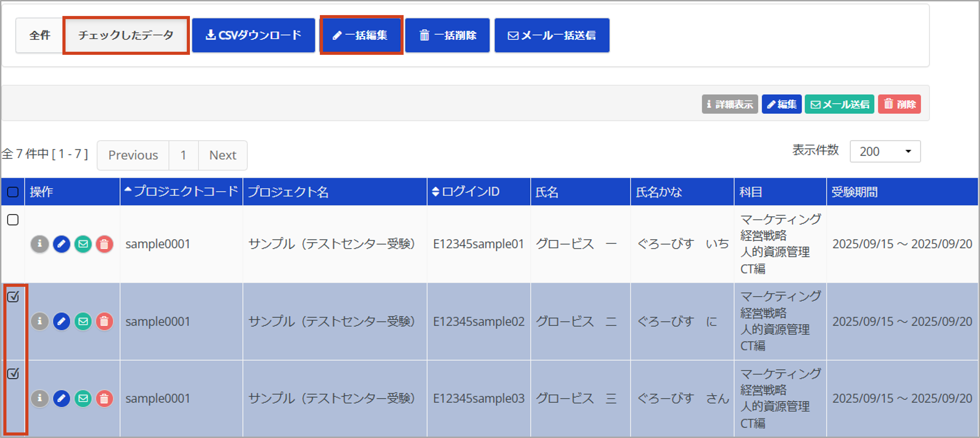Open info icon for E12345sample03 row
This screenshot has height=438, width=980.
pyautogui.click(x=40, y=398)
